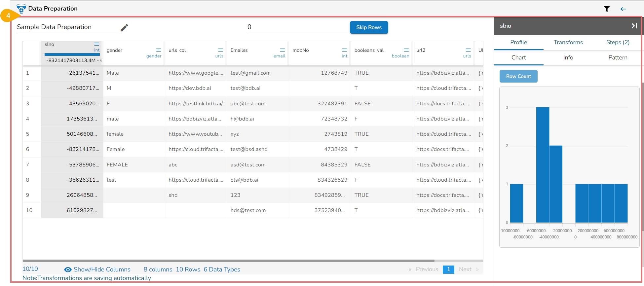Open the slno column options menu
This screenshot has height=286, width=644.
pos(96,44)
